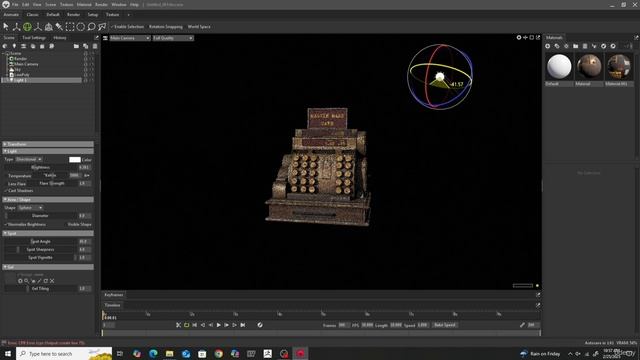Switch to History tab
Viewport: 640px width, 360px height.
click(x=60, y=38)
